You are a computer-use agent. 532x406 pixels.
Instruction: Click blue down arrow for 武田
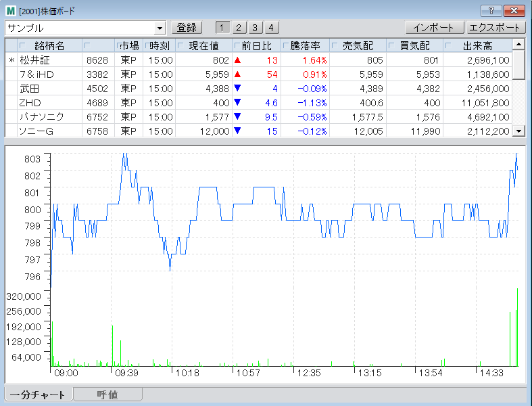pos(237,89)
